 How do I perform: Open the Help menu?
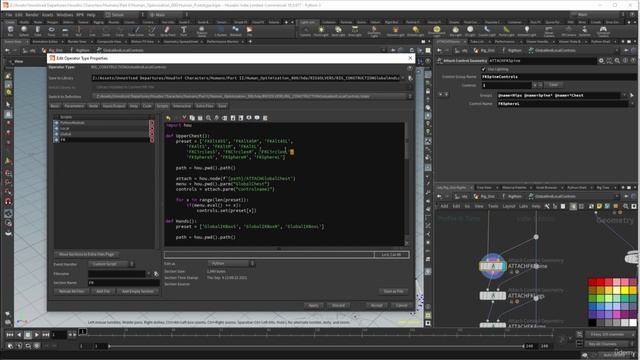click(x=91, y=15)
